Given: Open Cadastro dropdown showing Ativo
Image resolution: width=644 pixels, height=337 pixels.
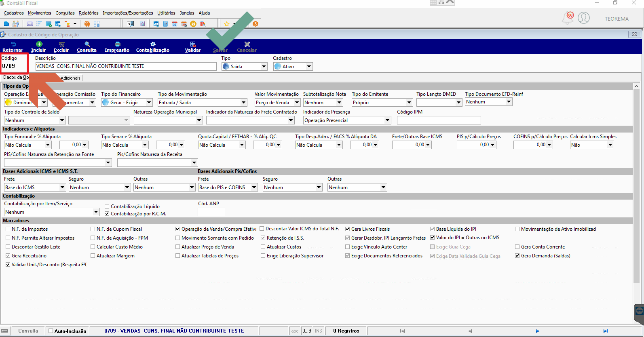Looking at the screenshot, I should coord(293,67).
